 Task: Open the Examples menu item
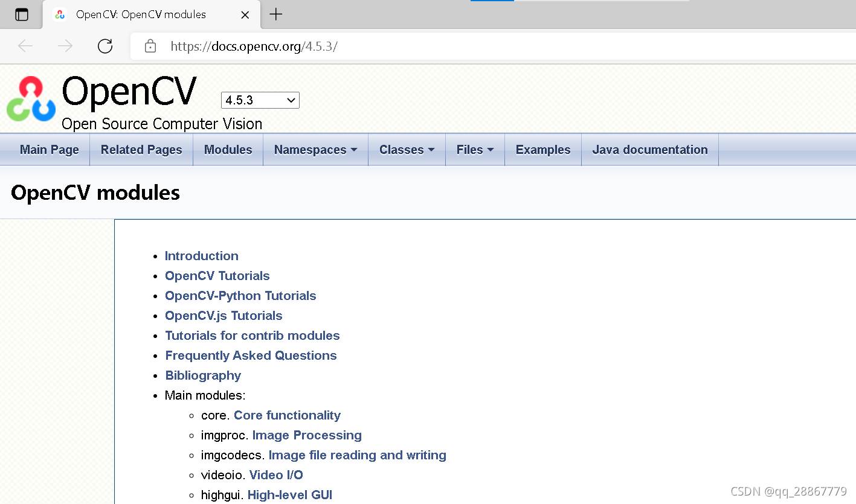pos(543,150)
